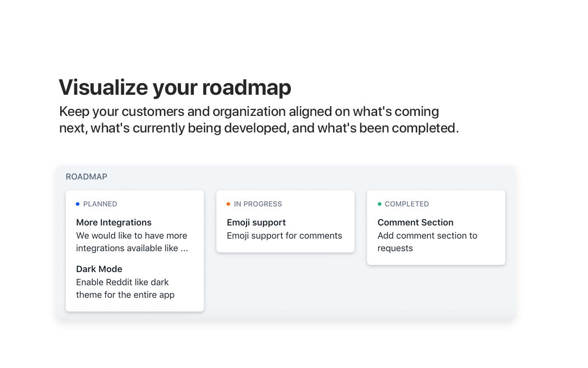Open the Dark Mode roadmap item
The width and height of the screenshot is (588, 368).
tap(99, 269)
